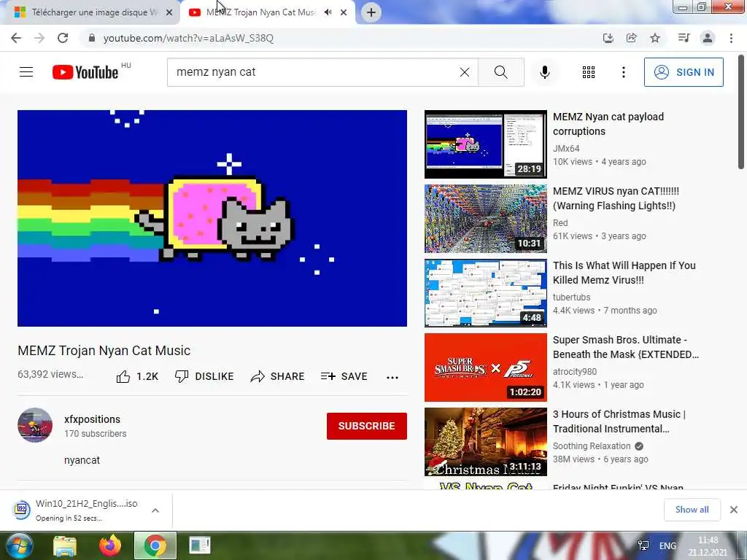The height and width of the screenshot is (560, 747).
Task: Close the downloads bar
Action: [734, 510]
